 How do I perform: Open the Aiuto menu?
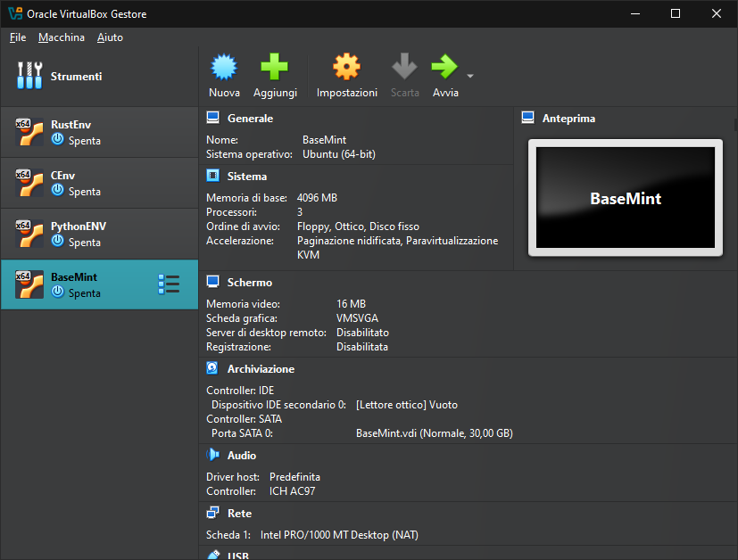click(x=110, y=37)
